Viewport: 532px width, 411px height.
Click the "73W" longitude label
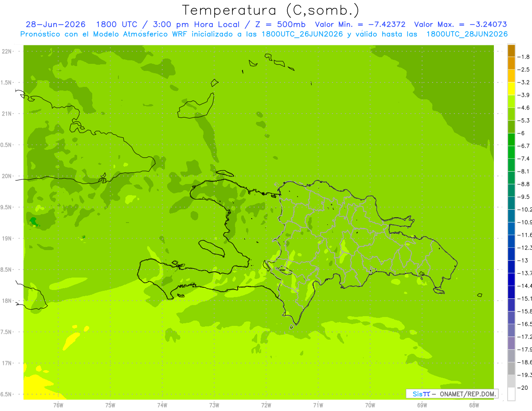pos(214,405)
